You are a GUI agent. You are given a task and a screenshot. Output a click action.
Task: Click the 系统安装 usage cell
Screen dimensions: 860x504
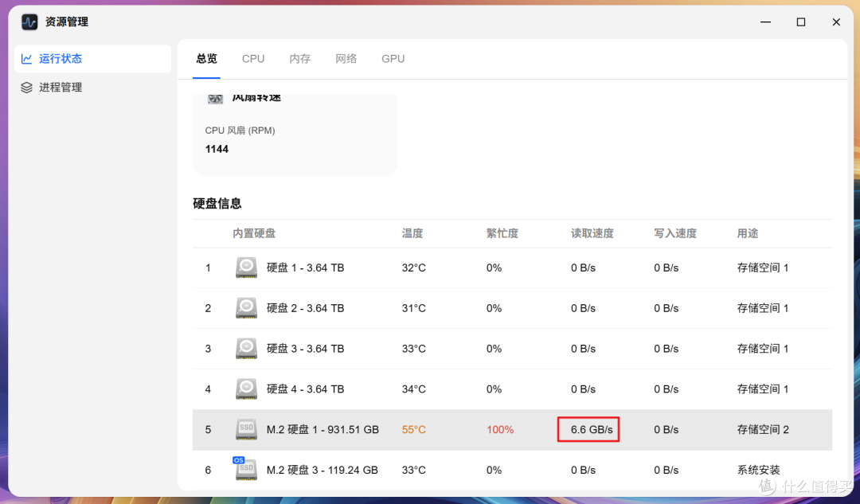click(x=759, y=470)
